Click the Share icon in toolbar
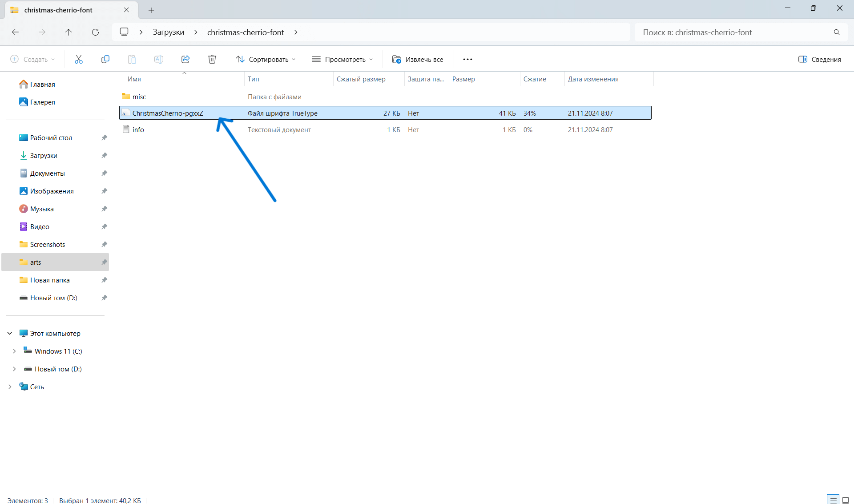This screenshot has height=504, width=854. click(185, 59)
